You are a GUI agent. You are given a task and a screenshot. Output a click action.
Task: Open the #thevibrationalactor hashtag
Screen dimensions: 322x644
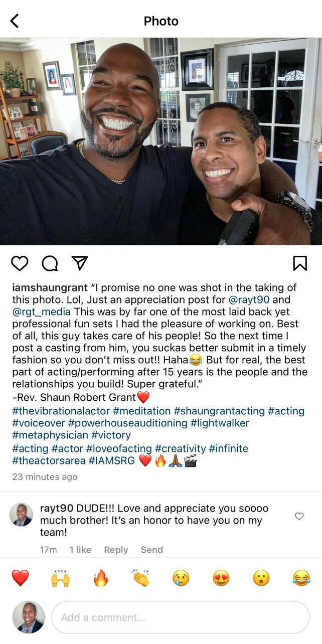61,411
